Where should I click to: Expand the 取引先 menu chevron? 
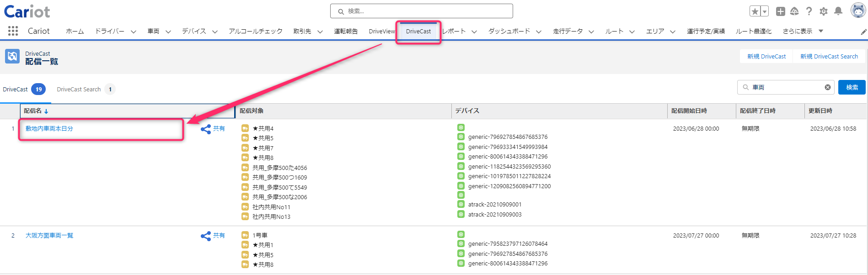320,32
